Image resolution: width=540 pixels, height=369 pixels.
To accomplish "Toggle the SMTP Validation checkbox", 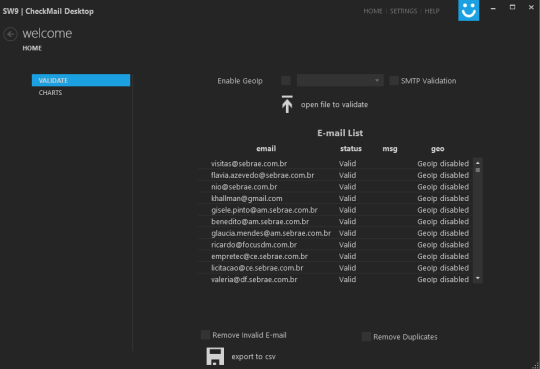I will [394, 81].
